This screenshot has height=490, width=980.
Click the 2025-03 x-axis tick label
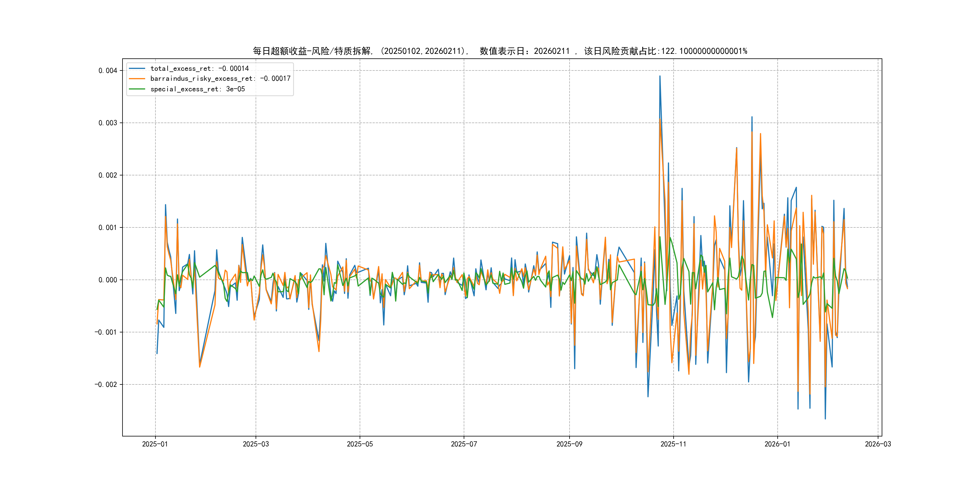tap(256, 444)
